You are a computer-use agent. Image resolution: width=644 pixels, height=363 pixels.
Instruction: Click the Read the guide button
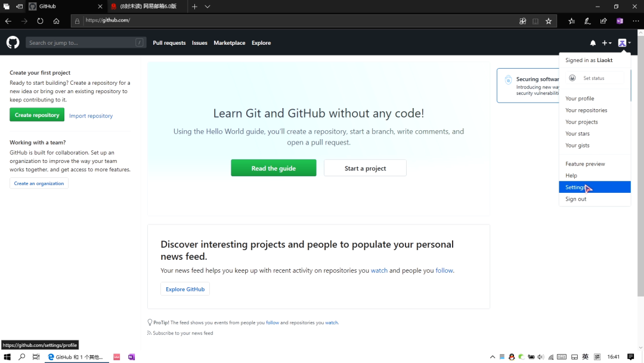tap(274, 168)
